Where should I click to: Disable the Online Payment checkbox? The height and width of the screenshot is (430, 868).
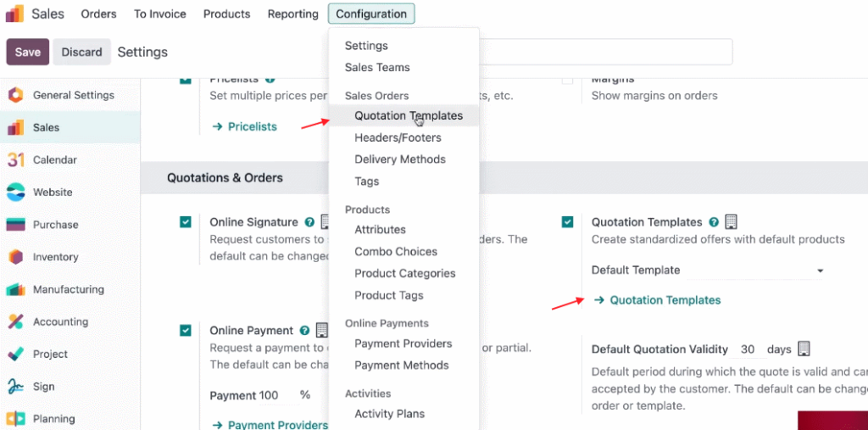click(x=186, y=331)
